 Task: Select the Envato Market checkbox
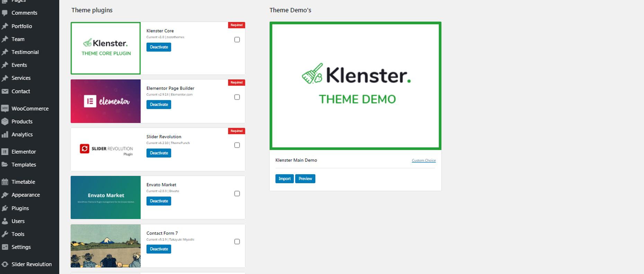pos(237,194)
